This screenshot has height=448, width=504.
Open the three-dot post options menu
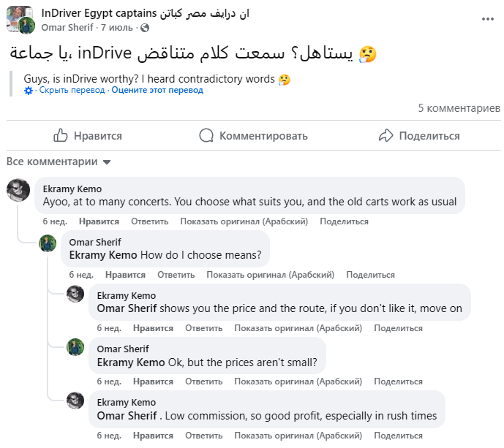(x=487, y=19)
